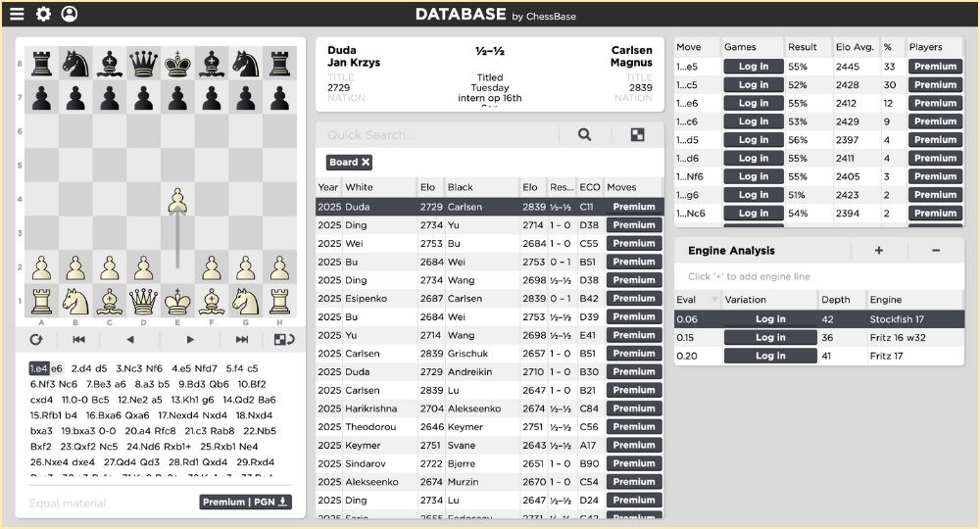
Task: Click move 1.e4 in notation
Action: coord(39,368)
